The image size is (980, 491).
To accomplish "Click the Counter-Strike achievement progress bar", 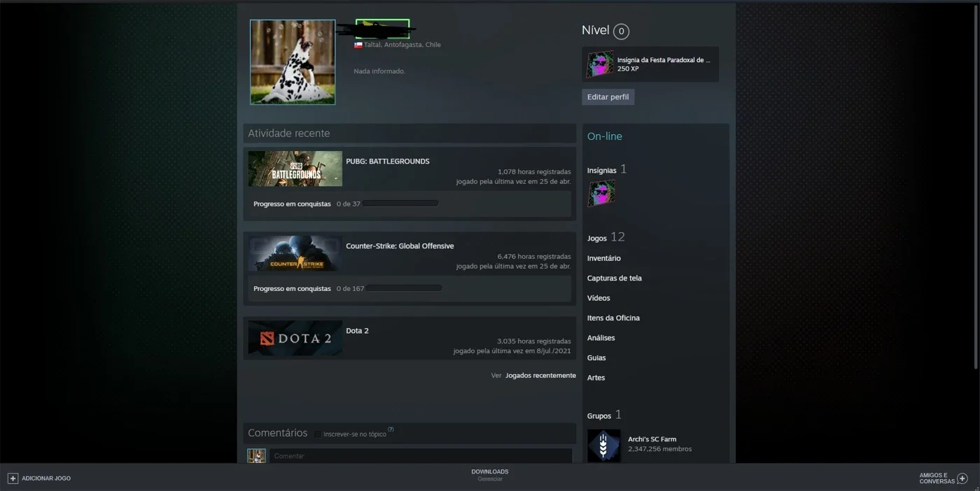I will [404, 288].
